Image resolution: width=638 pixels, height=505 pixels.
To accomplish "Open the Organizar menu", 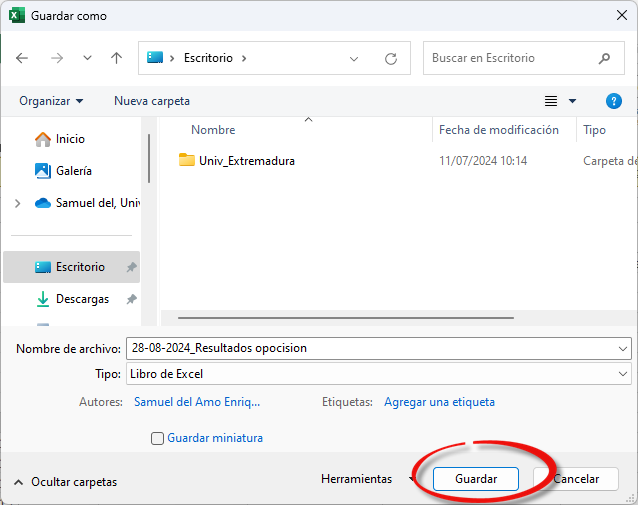I will [51, 101].
